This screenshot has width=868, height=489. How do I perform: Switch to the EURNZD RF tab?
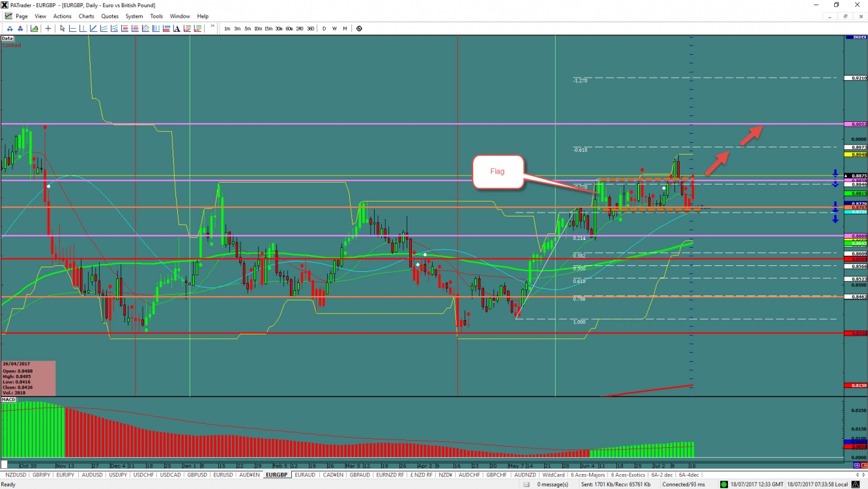click(390, 475)
